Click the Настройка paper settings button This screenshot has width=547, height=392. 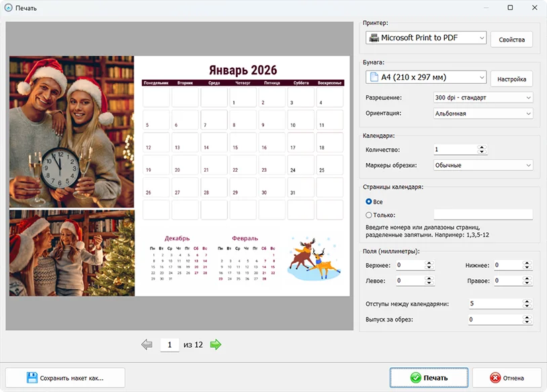pos(511,79)
